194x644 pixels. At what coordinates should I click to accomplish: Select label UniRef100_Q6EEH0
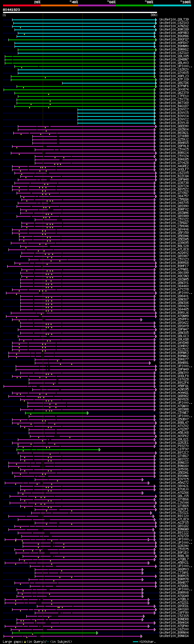pos(174,126)
